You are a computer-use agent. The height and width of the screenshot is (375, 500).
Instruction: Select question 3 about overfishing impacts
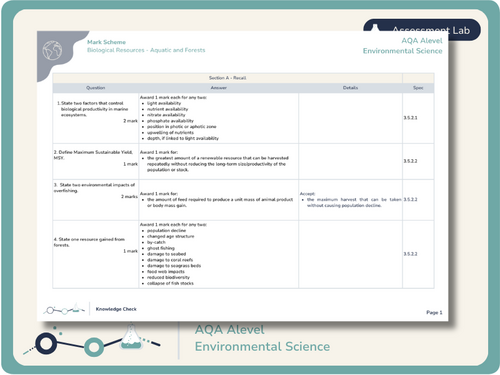[x=94, y=188]
